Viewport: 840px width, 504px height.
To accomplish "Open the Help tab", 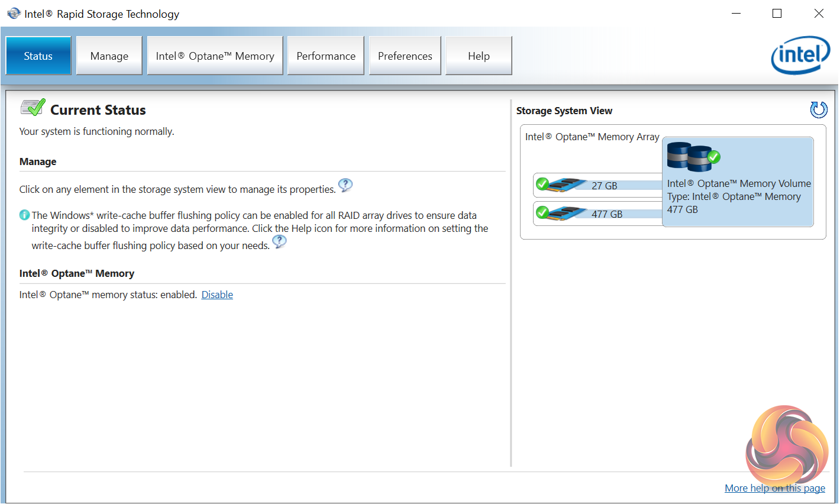I will point(479,56).
